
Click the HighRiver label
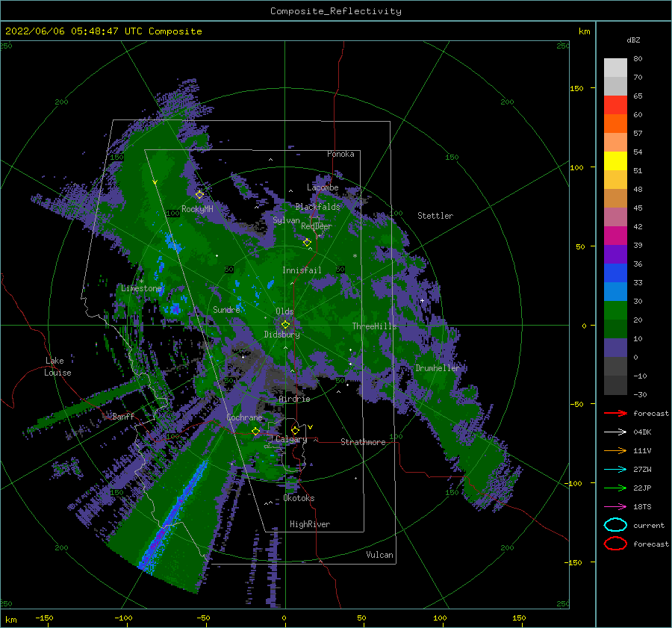tap(310, 524)
